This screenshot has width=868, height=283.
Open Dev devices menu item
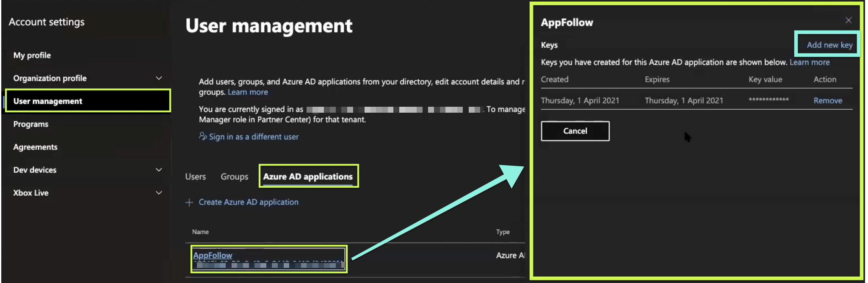[x=35, y=170]
